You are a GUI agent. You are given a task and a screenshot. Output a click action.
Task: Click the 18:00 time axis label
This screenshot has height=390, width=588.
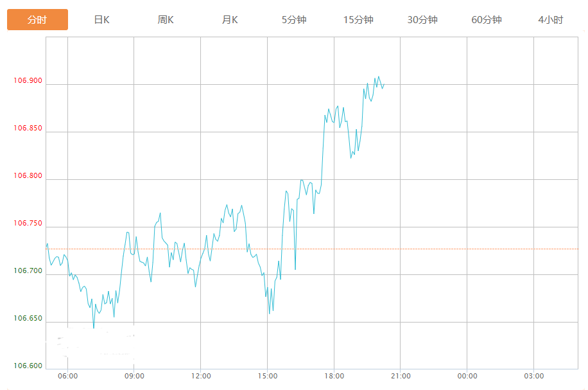(x=334, y=377)
